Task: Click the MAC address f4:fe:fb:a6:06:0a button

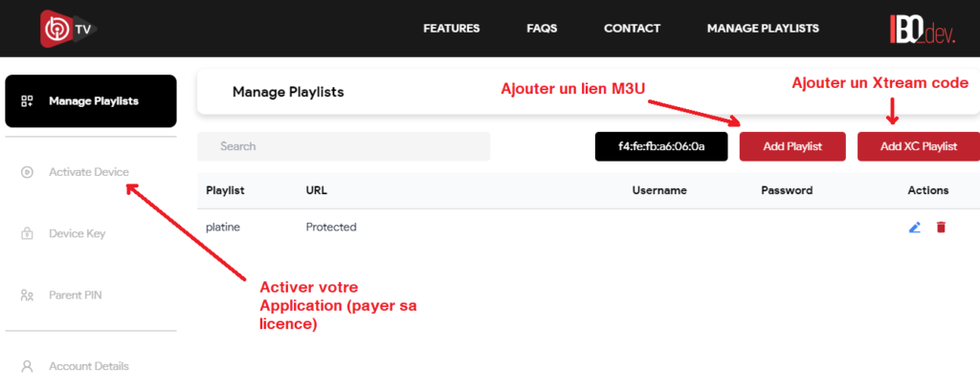Action: pyautogui.click(x=661, y=146)
